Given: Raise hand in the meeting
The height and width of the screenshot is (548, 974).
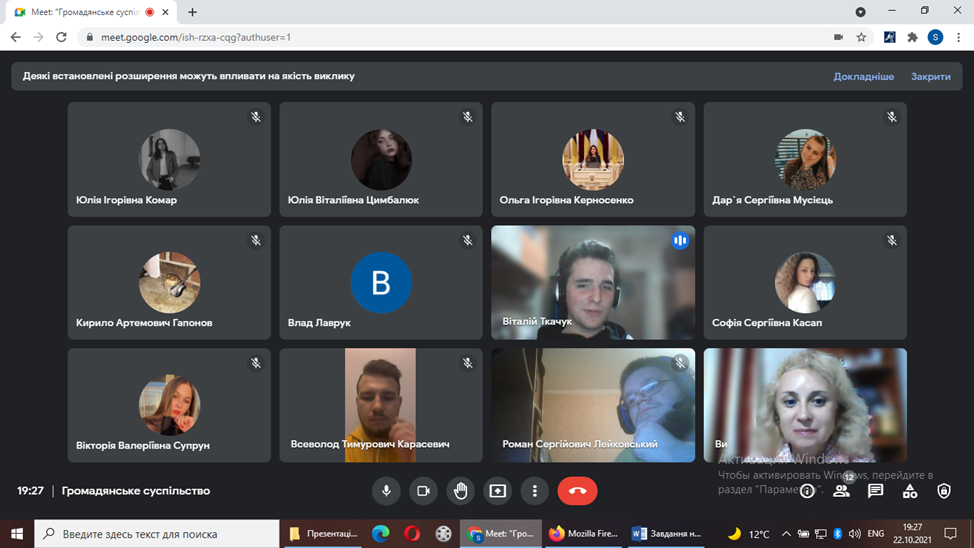Looking at the screenshot, I should pos(460,491).
